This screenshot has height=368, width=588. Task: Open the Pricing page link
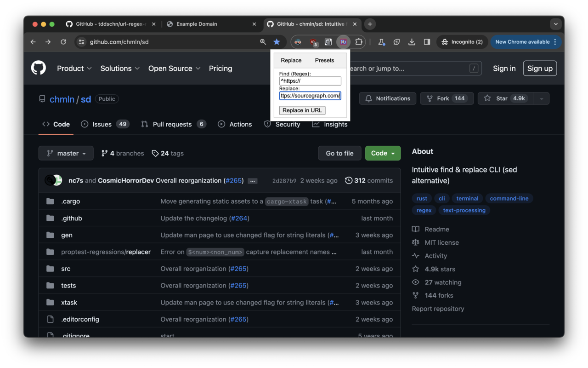point(220,68)
